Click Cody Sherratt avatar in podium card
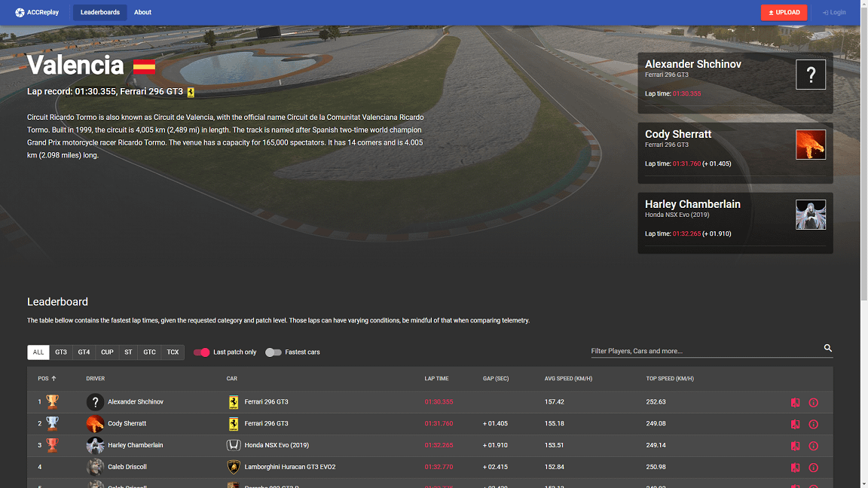 811,145
